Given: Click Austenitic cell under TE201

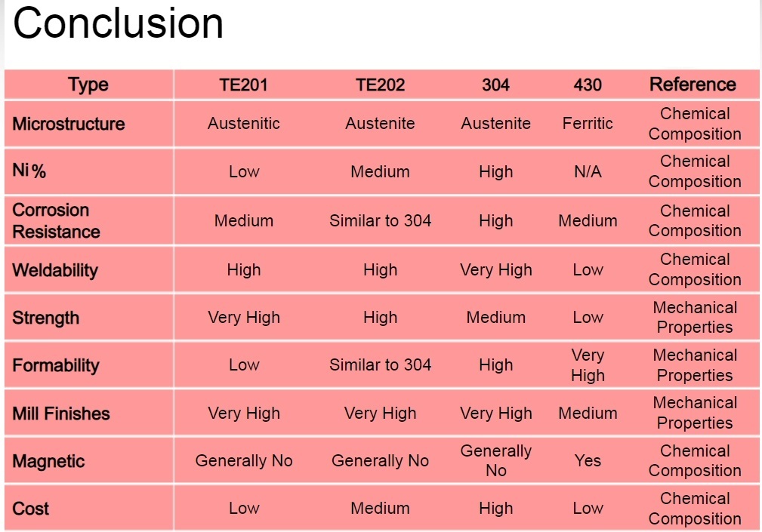Looking at the screenshot, I should [243, 123].
